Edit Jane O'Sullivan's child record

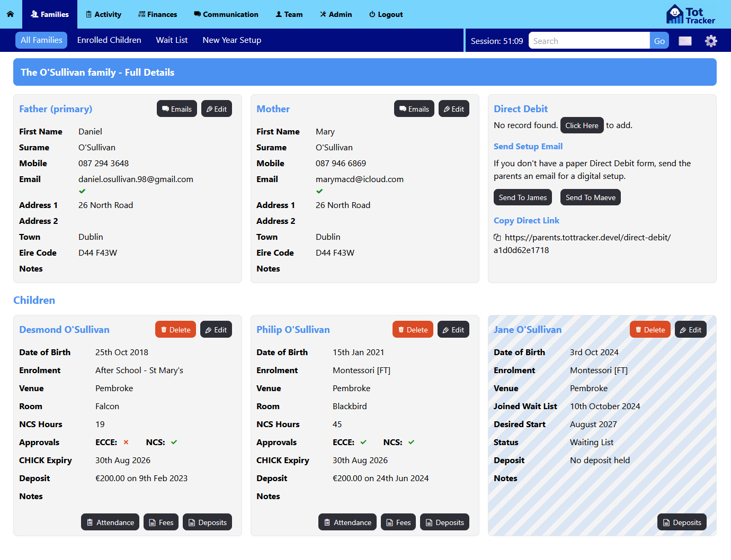click(x=690, y=330)
